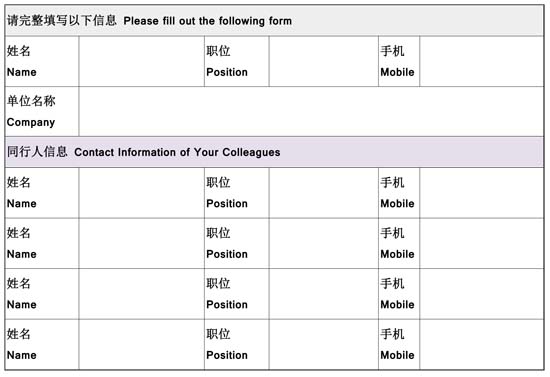550x377 pixels.
Task: Select the fourth colleague's Name field
Action: point(142,344)
